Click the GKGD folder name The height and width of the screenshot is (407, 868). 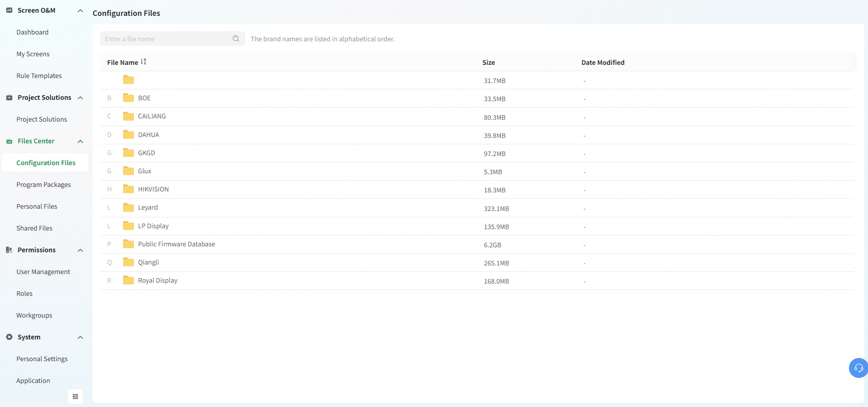147,153
